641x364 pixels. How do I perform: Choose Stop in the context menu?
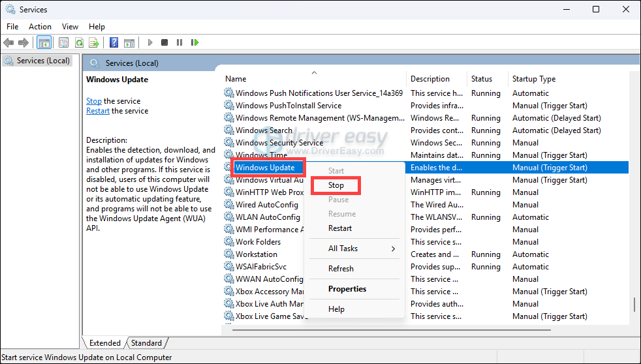point(336,185)
